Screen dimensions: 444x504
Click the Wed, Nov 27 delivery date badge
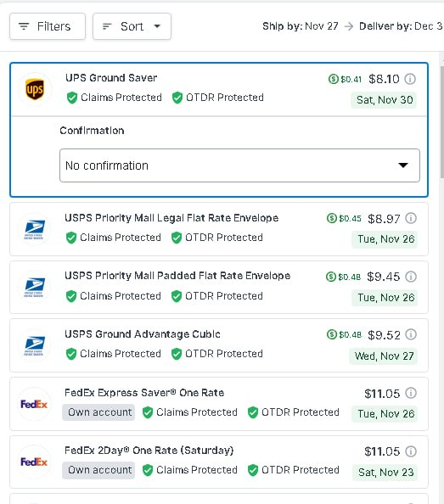tap(384, 356)
